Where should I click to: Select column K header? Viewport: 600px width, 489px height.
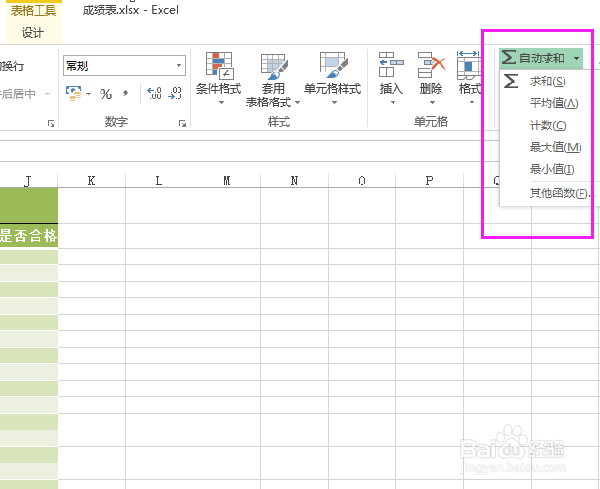91,181
